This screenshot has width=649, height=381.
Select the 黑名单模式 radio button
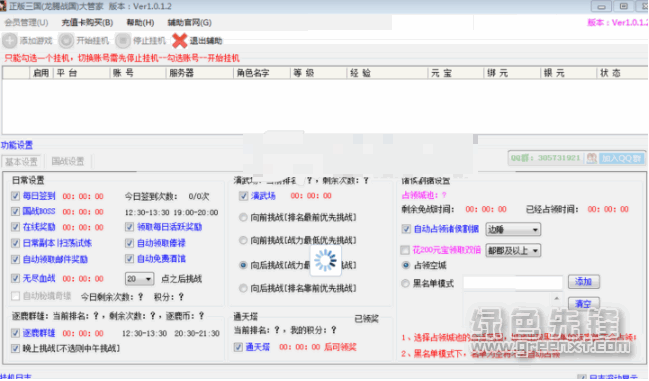pyautogui.click(x=406, y=283)
